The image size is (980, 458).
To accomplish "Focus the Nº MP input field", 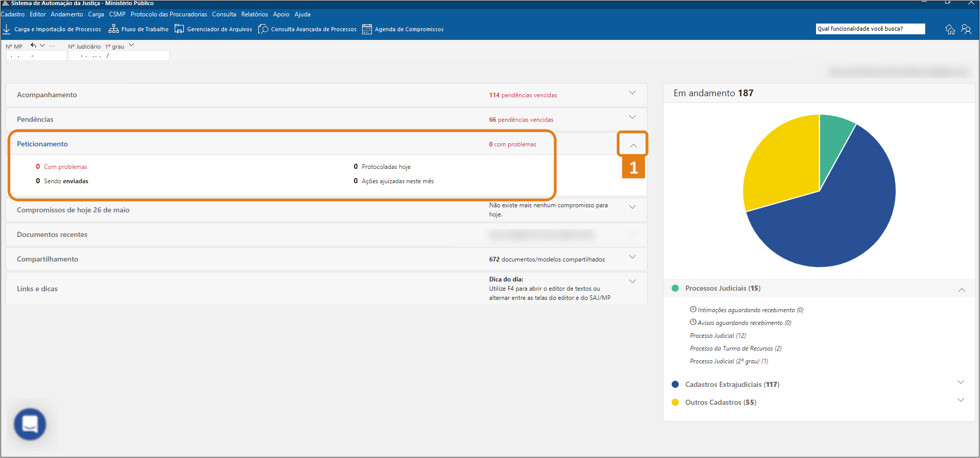I will click(36, 56).
